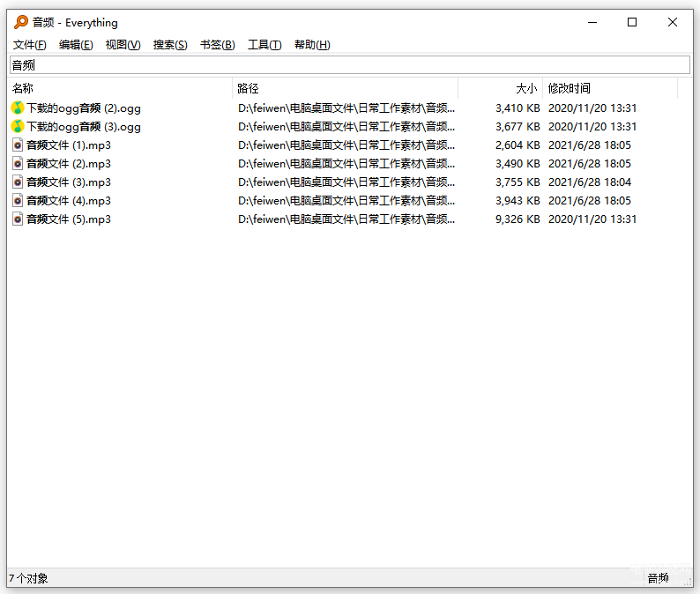Click the size value 3,410 KB

click(x=518, y=108)
